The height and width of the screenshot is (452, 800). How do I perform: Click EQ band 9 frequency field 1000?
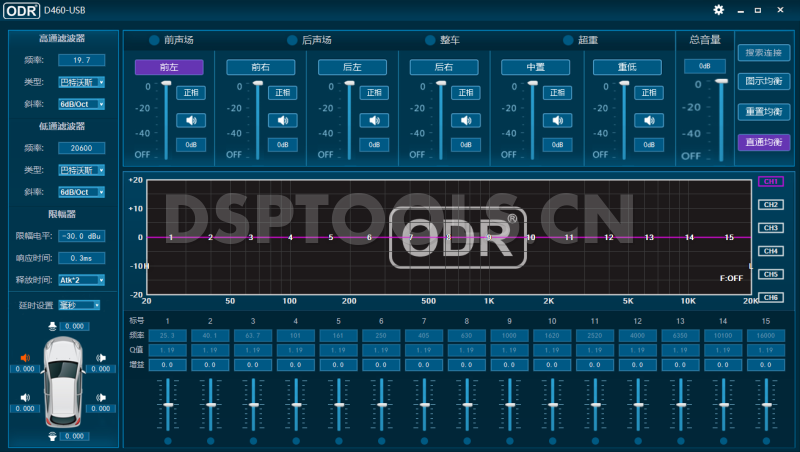coord(509,336)
